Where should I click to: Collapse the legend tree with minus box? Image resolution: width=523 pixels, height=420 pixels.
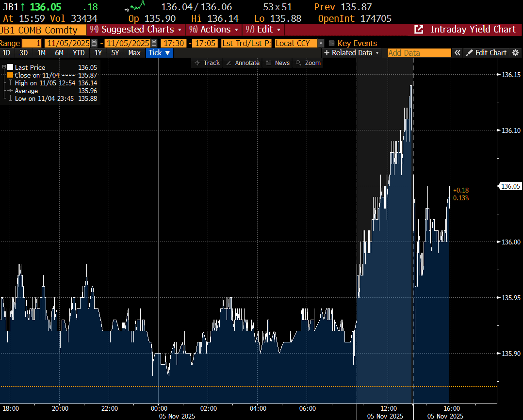(x=4, y=67)
